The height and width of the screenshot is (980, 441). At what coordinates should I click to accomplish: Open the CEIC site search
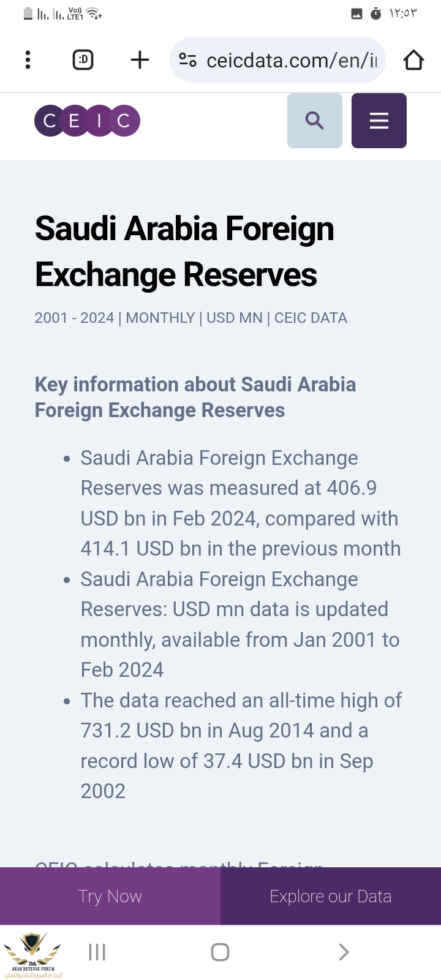tap(314, 121)
